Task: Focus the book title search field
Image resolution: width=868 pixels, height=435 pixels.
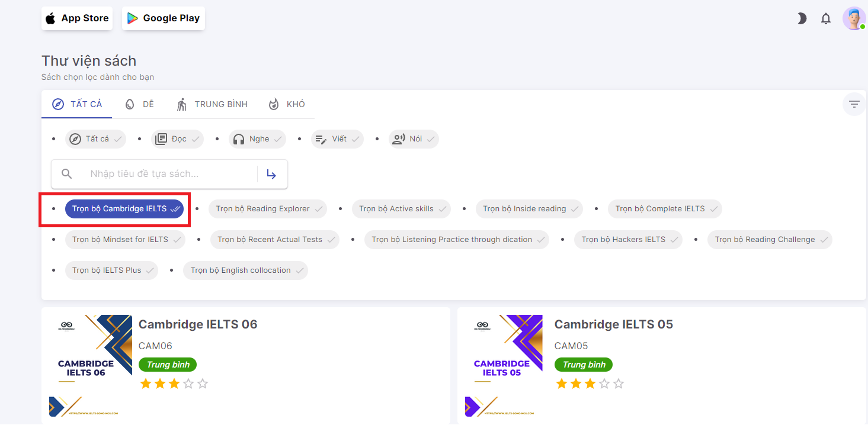Action: 169,174
